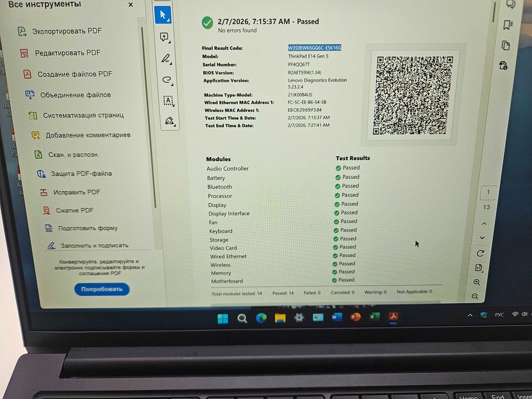Click the document lock icon on right rail

(503, 65)
